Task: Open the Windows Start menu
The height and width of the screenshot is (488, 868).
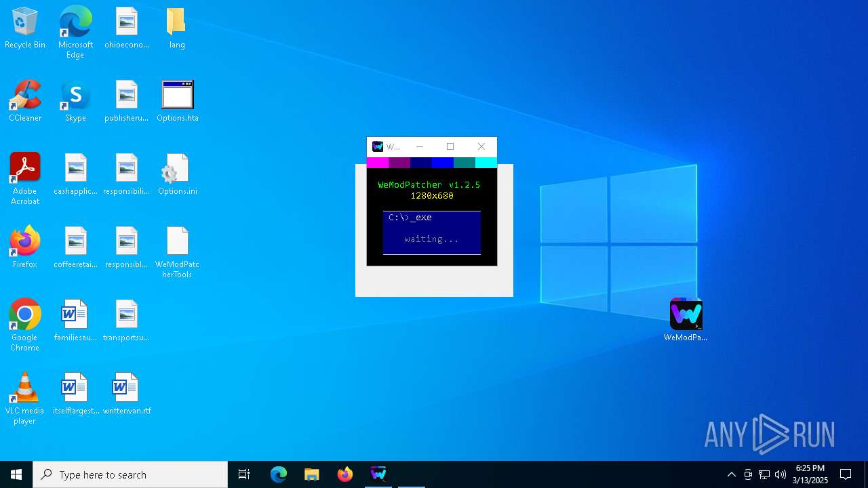Action: point(16,474)
